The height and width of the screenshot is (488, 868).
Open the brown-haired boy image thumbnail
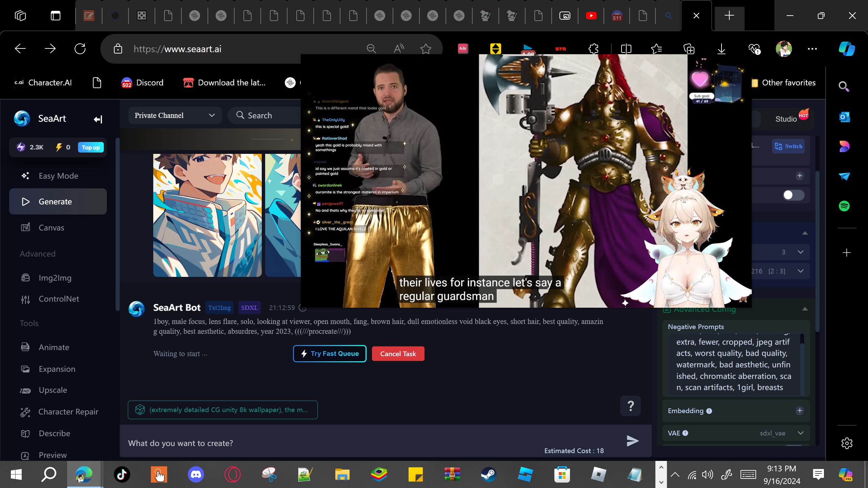tap(208, 216)
